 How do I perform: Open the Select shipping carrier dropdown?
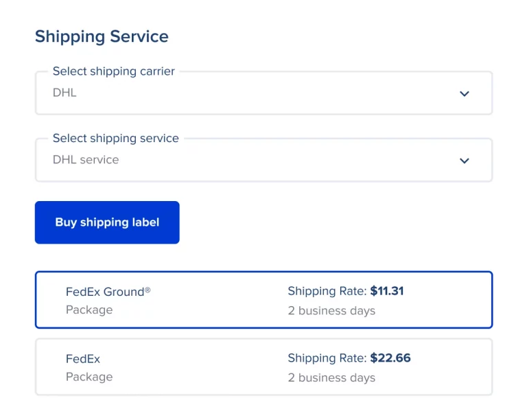[263, 93]
